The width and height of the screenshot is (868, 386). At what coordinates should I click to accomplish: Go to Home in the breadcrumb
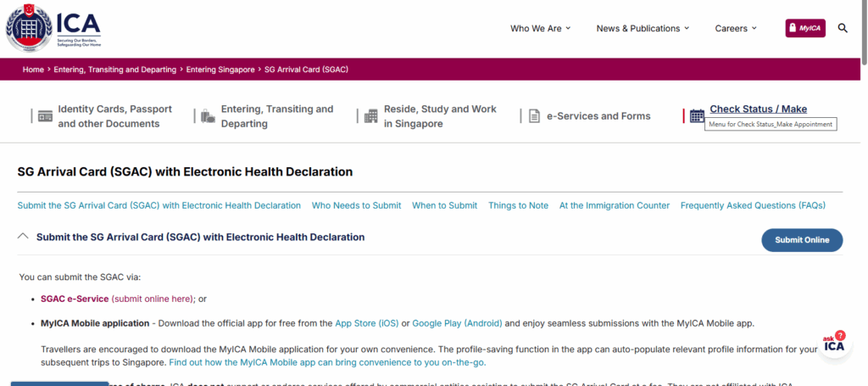pos(33,70)
